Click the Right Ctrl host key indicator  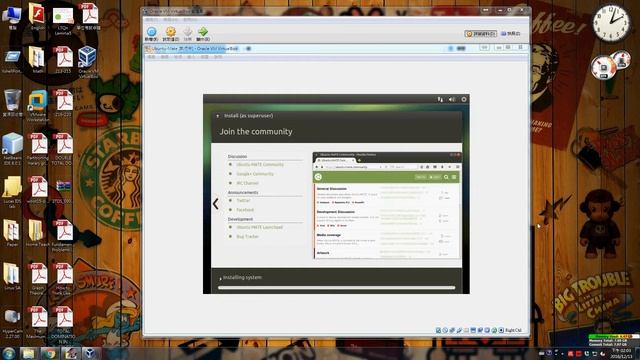tap(513, 330)
